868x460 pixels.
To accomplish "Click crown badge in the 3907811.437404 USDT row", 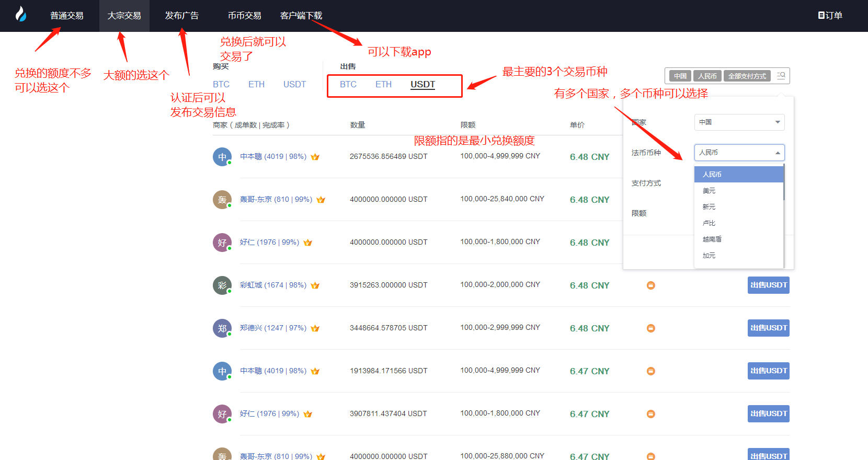I will pos(307,414).
